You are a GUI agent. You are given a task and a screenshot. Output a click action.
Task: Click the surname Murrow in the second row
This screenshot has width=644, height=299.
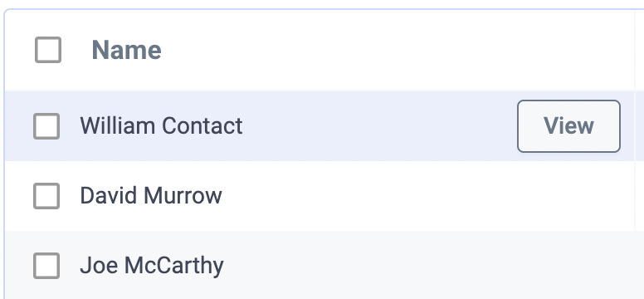(x=183, y=196)
